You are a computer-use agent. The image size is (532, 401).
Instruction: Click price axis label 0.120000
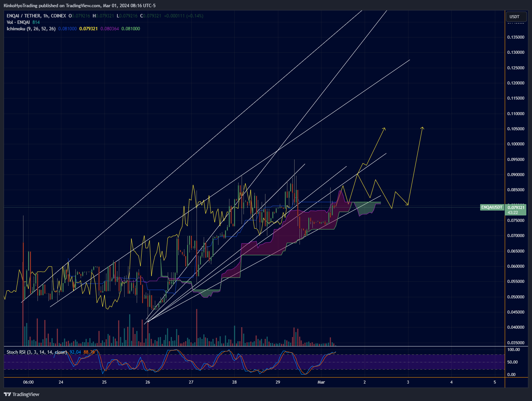click(516, 83)
